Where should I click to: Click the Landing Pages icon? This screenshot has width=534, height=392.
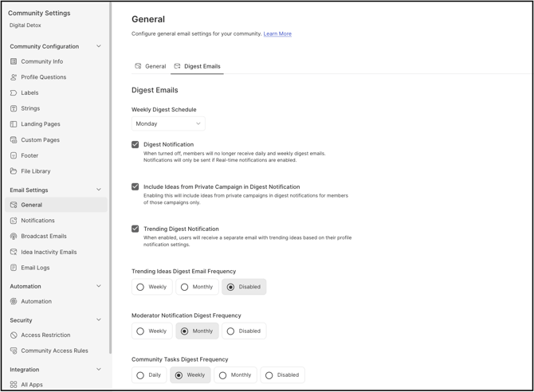click(x=14, y=124)
